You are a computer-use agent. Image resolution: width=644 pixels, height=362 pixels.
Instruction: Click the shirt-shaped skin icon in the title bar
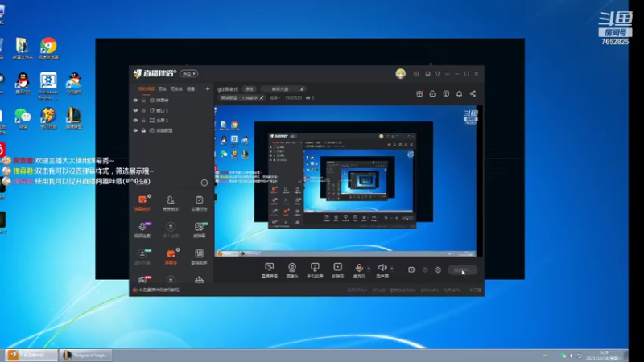coord(438,74)
